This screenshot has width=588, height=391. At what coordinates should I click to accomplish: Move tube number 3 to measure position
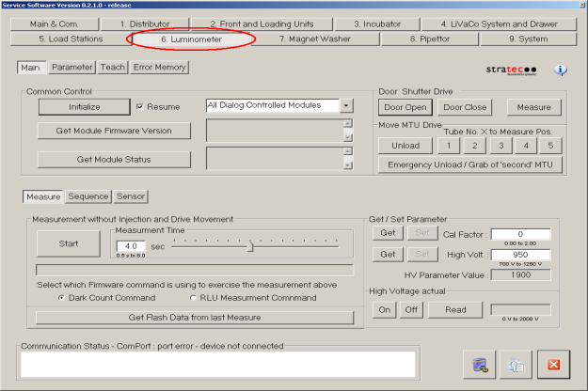point(500,145)
